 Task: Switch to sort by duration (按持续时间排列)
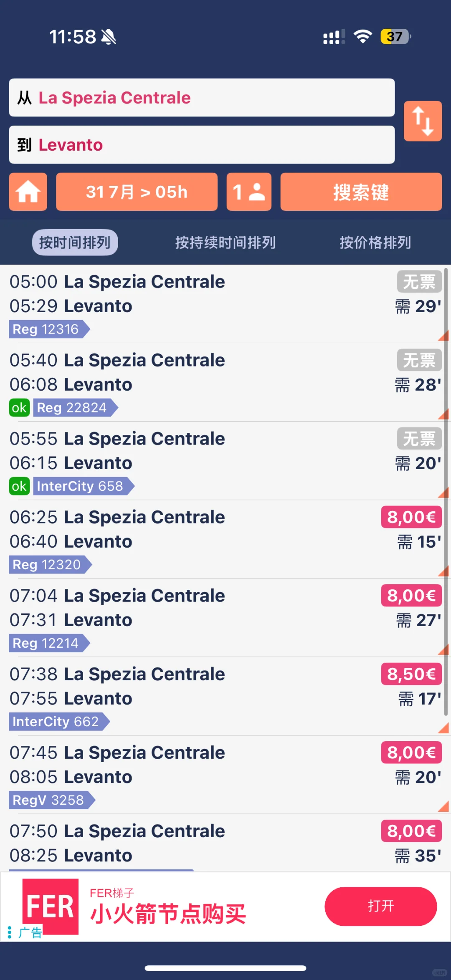click(x=225, y=242)
